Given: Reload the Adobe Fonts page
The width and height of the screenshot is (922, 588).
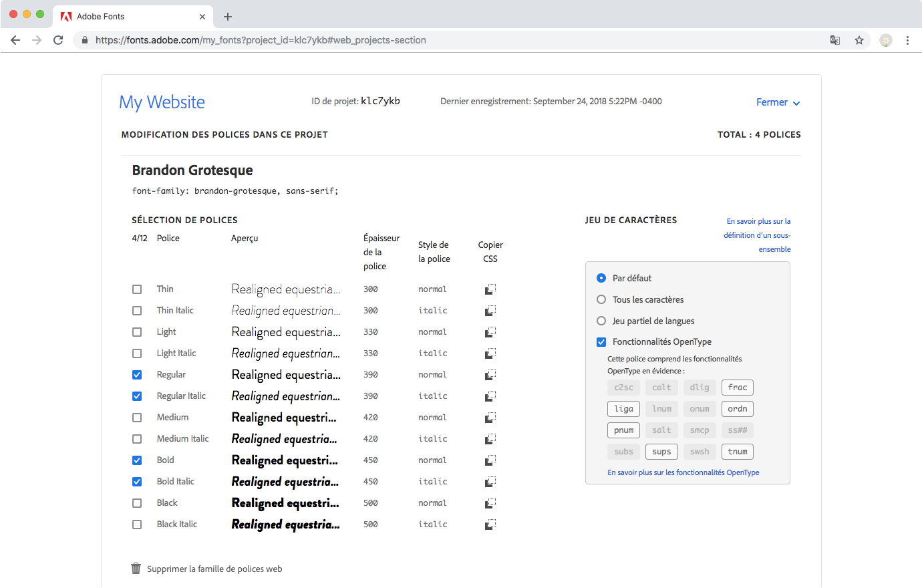Looking at the screenshot, I should click(x=58, y=40).
